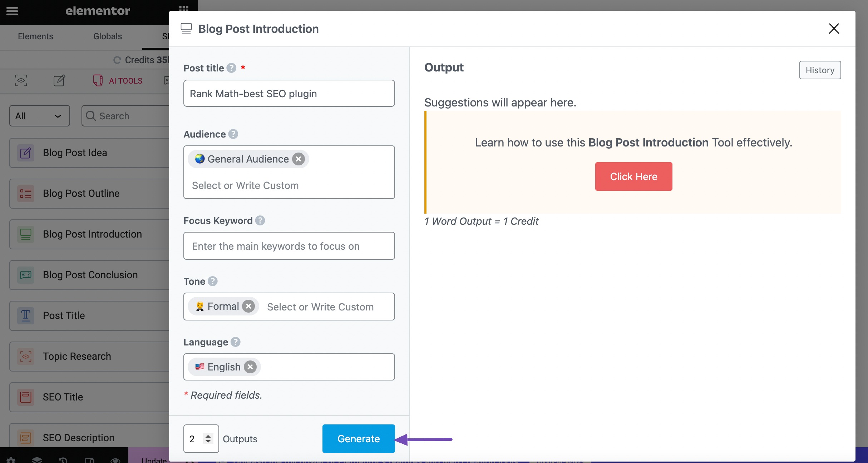Click the SEO Description icon
Image resolution: width=868 pixels, height=463 pixels.
pos(26,438)
